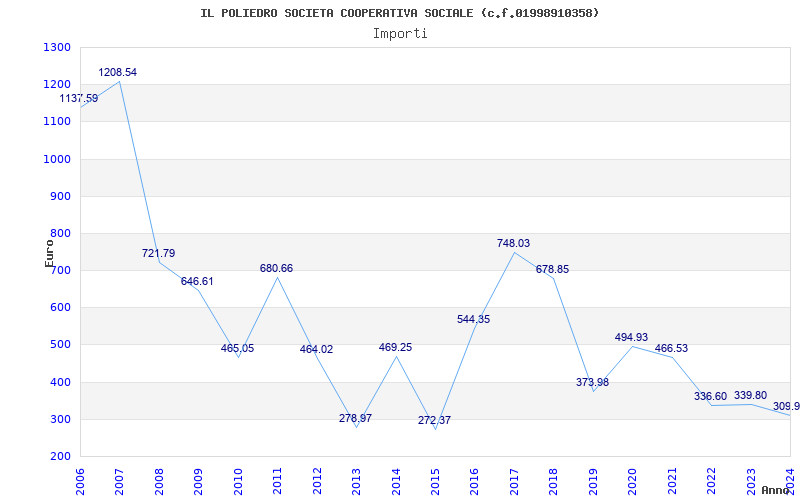Click the 2016 year axis label
The height and width of the screenshot is (500, 800).
click(x=474, y=481)
